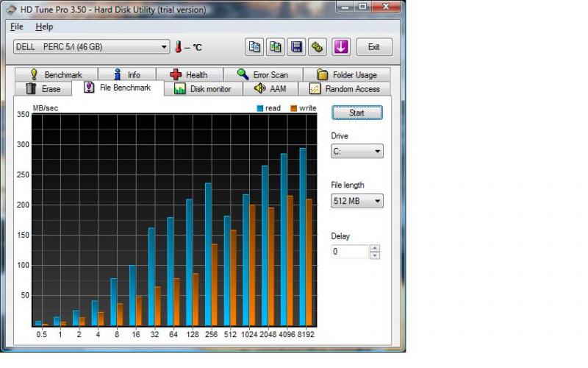Switch to the Folder Usage tab
Image resolution: width=588 pixels, height=368 pixels.
pos(347,74)
